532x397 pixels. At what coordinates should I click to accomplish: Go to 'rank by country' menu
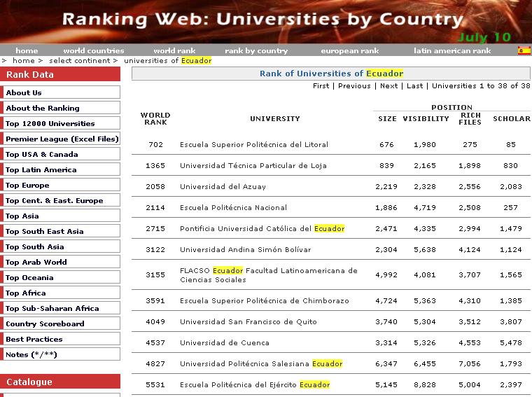tap(256, 50)
